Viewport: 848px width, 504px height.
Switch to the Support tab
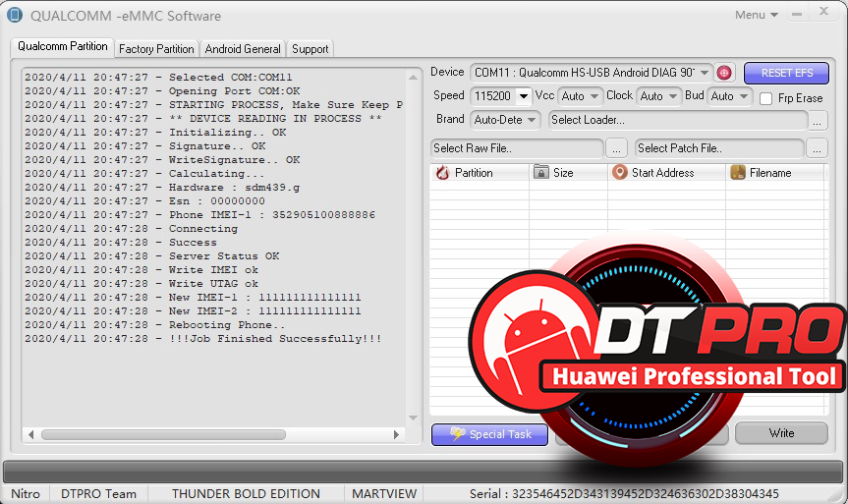tap(310, 49)
